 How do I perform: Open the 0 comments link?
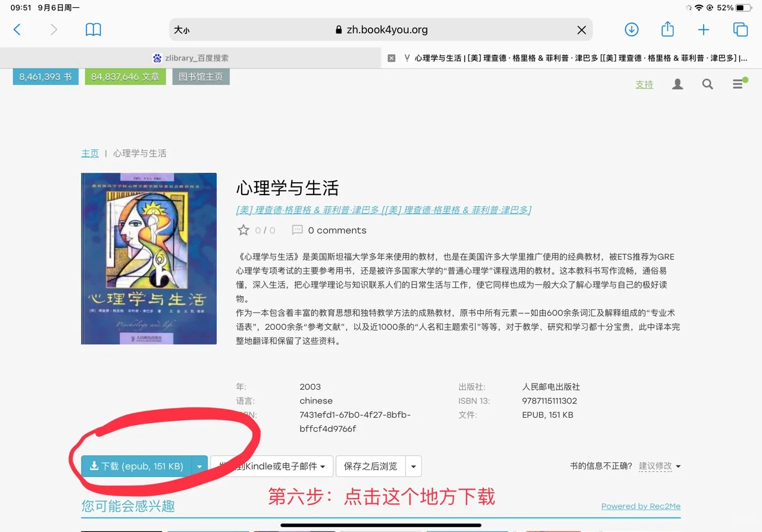coord(337,230)
